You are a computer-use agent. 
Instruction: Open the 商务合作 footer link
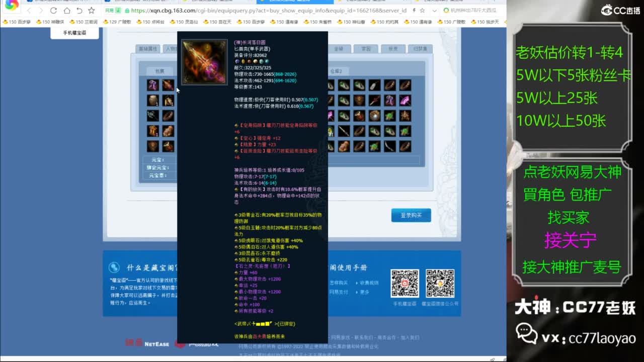click(x=386, y=337)
